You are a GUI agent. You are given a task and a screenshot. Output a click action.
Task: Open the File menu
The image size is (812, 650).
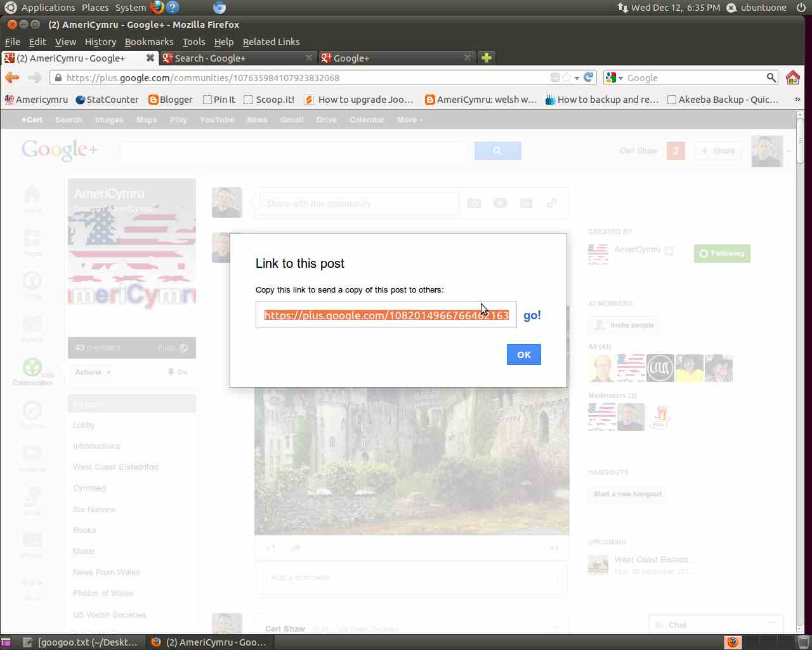click(13, 42)
